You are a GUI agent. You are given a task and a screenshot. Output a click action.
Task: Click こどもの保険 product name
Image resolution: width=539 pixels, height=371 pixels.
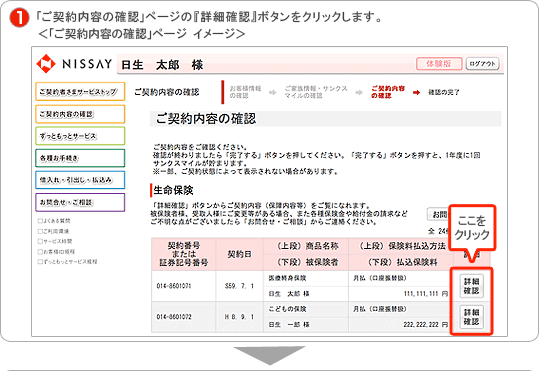[x=287, y=309]
